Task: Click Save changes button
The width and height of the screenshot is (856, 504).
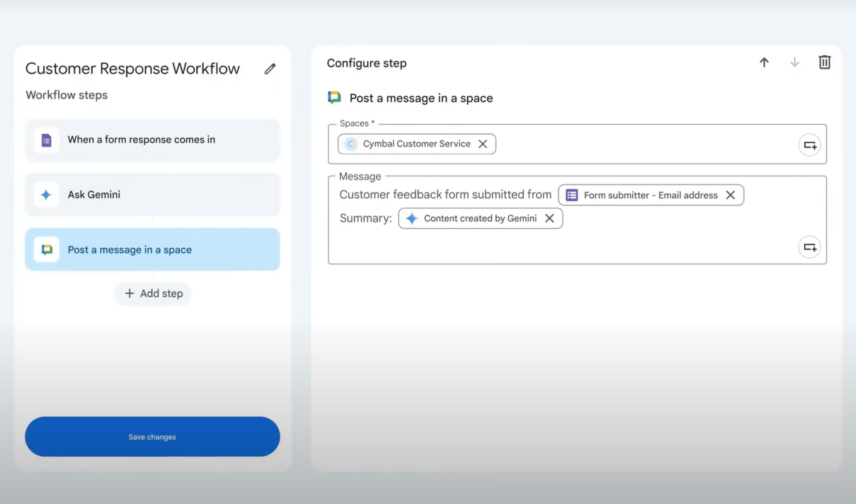Action: 152,437
